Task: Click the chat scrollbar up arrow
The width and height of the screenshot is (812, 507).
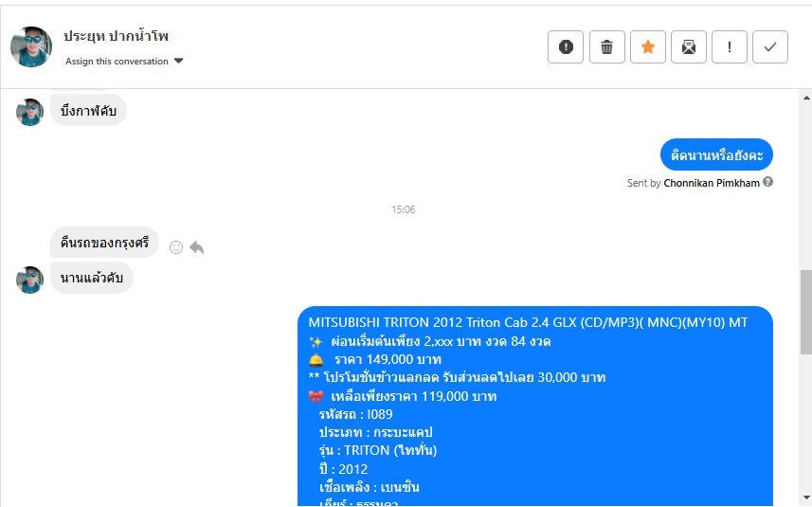Action: click(806, 98)
